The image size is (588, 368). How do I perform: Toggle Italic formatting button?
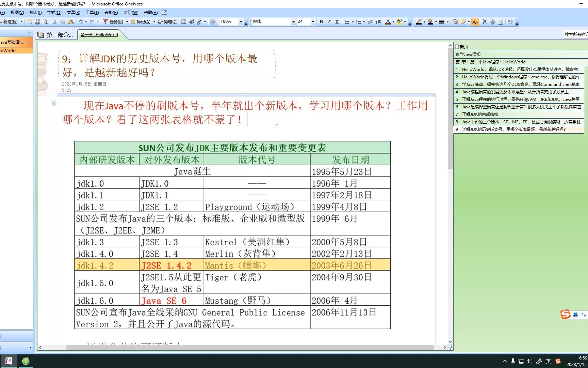point(329,22)
